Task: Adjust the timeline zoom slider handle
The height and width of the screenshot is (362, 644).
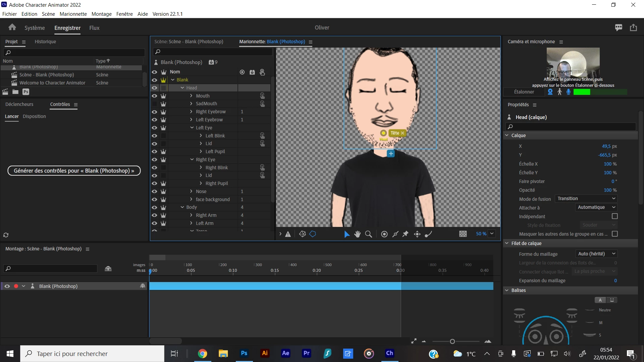Action: 452,342
